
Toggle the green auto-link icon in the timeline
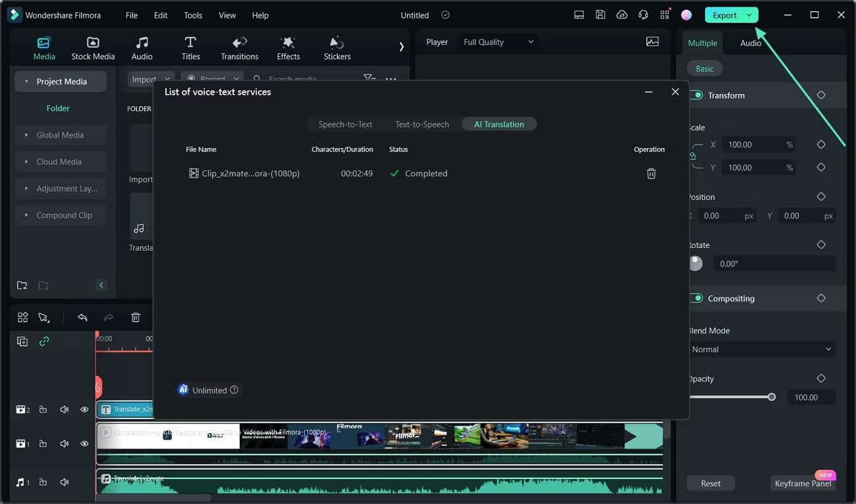44,341
